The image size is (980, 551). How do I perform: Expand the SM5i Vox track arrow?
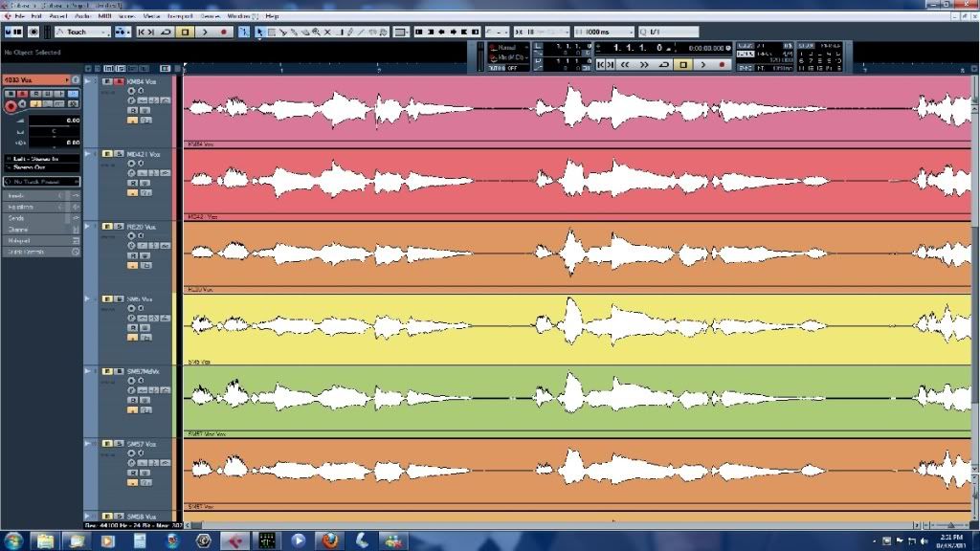coord(87,298)
